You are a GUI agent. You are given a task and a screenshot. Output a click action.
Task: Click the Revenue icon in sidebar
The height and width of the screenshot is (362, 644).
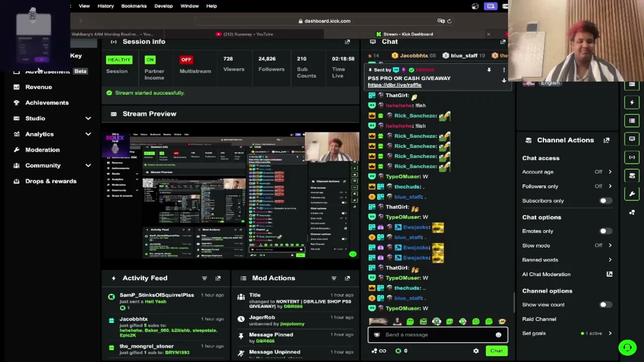tap(17, 87)
